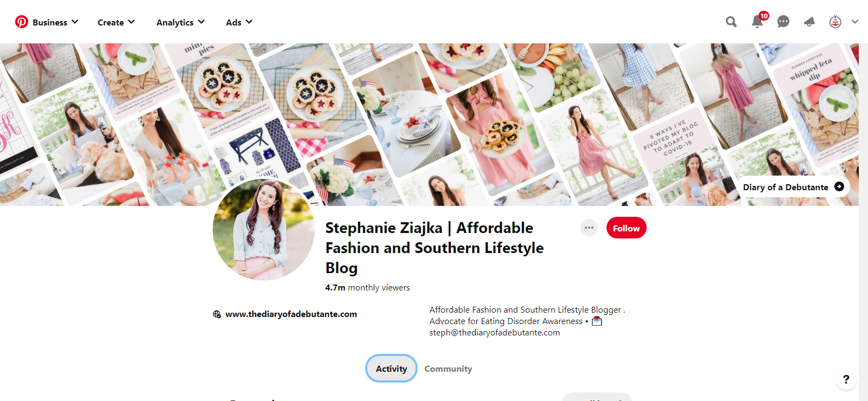Click the megaphone updates icon
This screenshot has height=401, width=868.
(809, 22)
